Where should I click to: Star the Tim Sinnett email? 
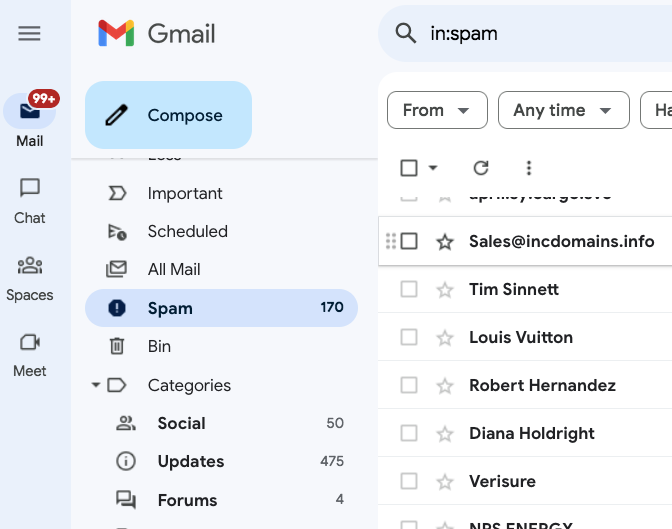[x=445, y=290]
